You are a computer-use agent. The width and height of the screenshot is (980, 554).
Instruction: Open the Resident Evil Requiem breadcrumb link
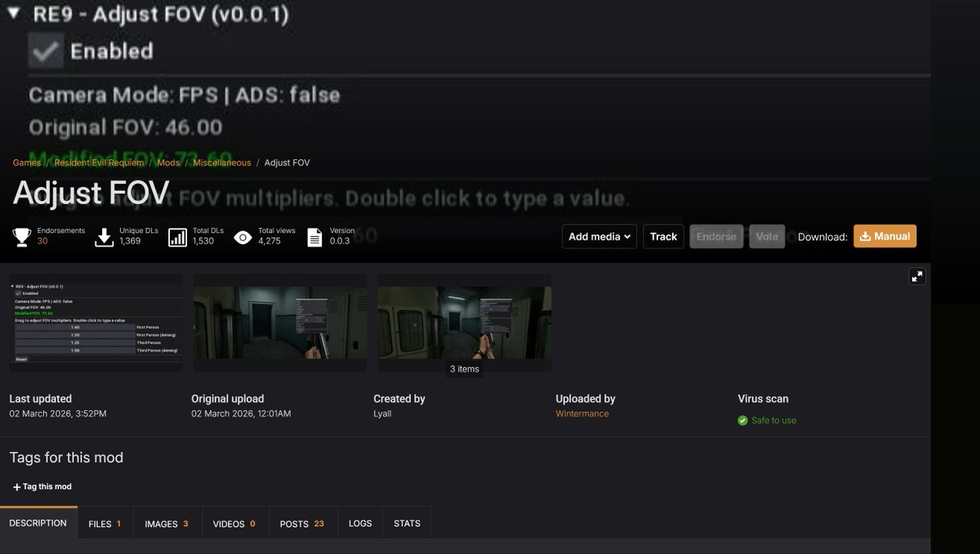(x=99, y=163)
